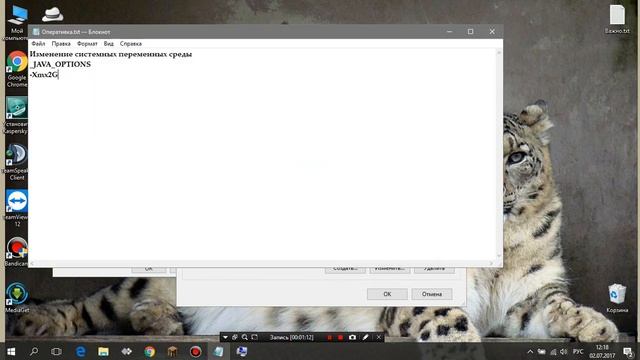Launch Microsoft Edge from the taskbar
Viewport: 640px width, 360px height.
pos(80,351)
